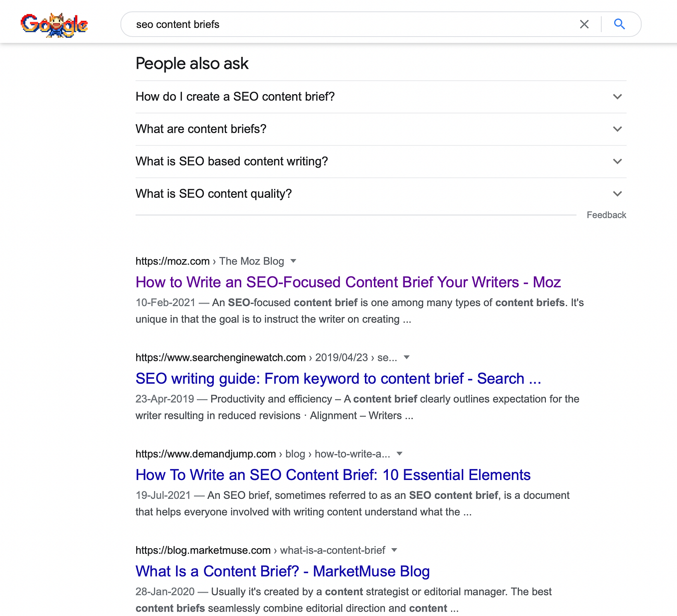Click the https://www.demandjump.com URL text
Image resolution: width=677 pixels, height=616 pixels.
pyautogui.click(x=205, y=454)
